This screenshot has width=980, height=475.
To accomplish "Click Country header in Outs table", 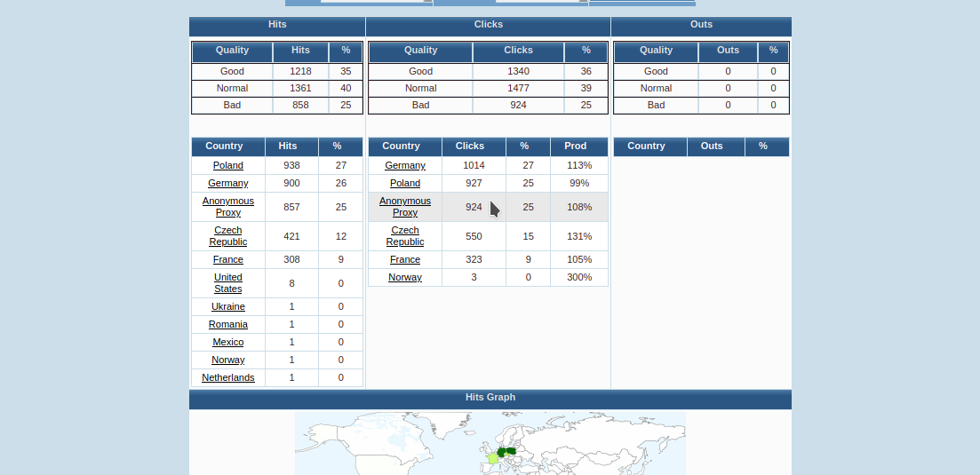I will [x=650, y=146].
